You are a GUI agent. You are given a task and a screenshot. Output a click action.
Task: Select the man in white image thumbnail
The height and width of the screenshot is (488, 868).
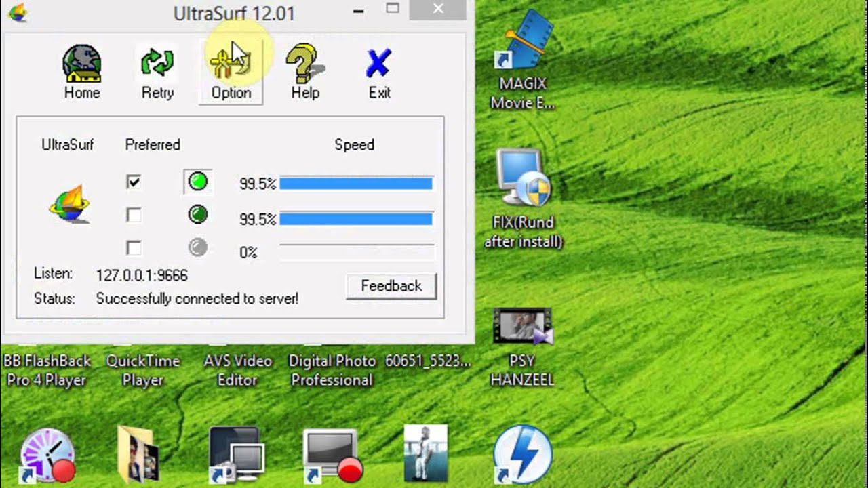tap(426, 453)
